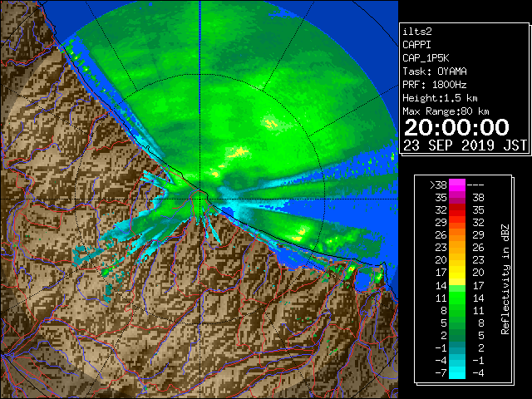Image resolution: width=532 pixels, height=399 pixels.
Task: Click the magenta swatch for >38 dBZ
Action: click(x=457, y=185)
